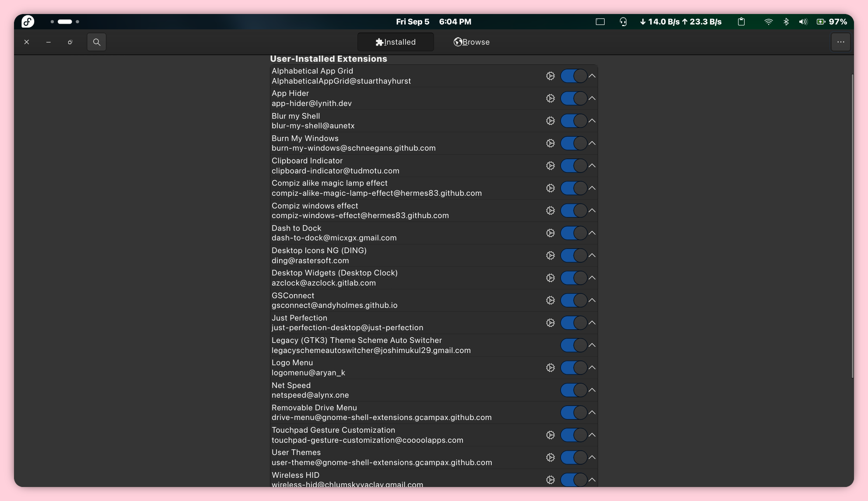Image resolution: width=868 pixels, height=501 pixels.
Task: Click the search icon in header bar
Action: (x=97, y=42)
